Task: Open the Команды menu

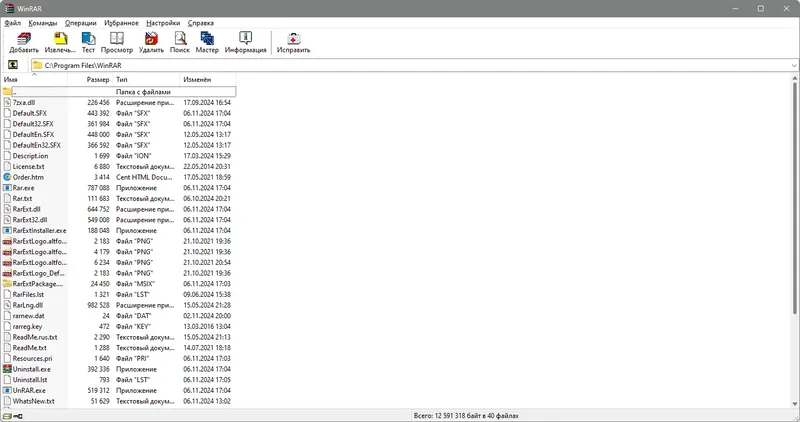Action: (43, 23)
